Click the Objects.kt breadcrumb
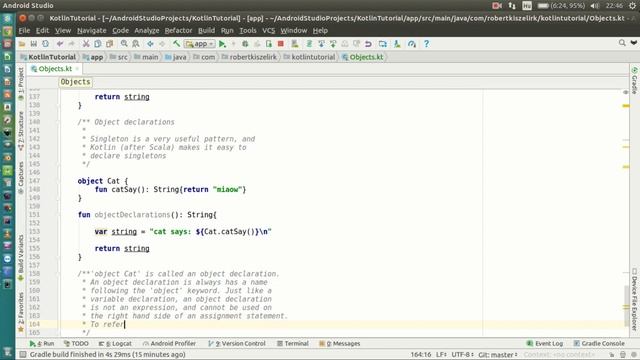 coord(363,57)
